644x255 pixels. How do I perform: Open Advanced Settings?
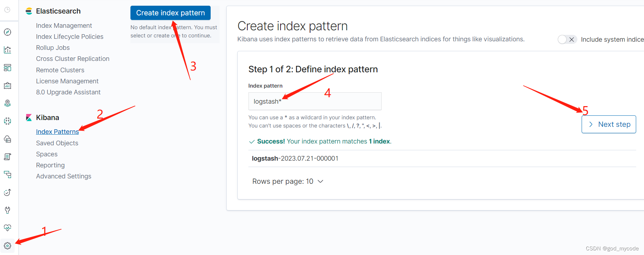click(63, 176)
